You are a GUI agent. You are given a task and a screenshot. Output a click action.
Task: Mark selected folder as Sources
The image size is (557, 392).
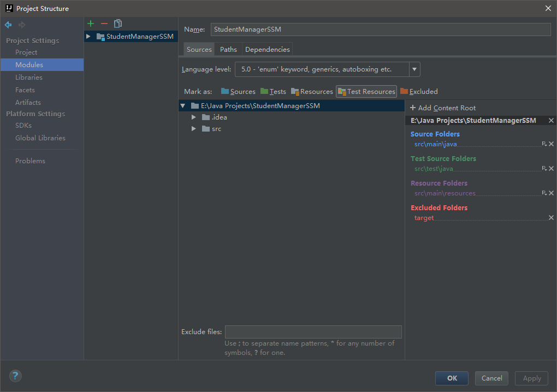pos(238,92)
